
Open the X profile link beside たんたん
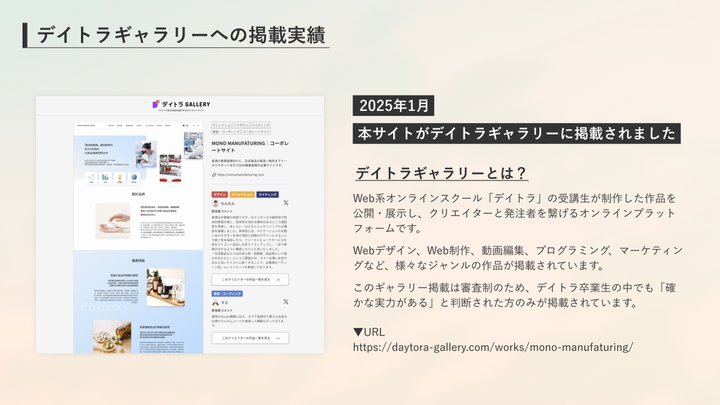[x=286, y=202]
